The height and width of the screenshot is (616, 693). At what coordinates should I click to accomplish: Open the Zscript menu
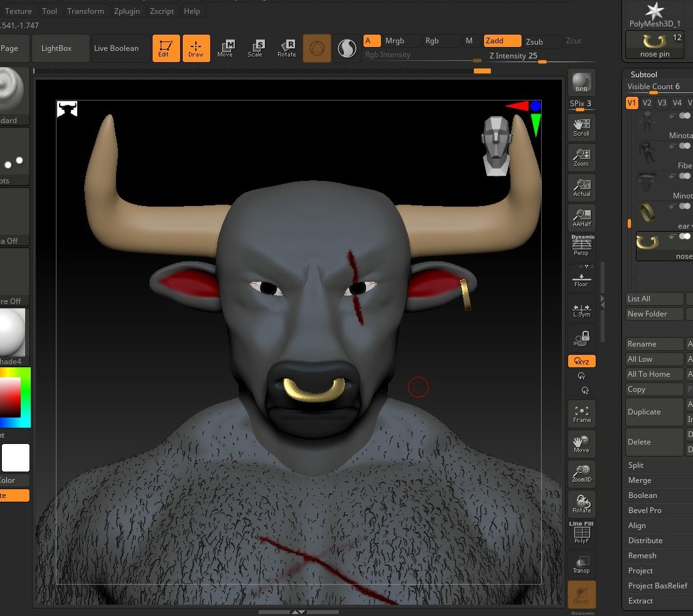[162, 11]
